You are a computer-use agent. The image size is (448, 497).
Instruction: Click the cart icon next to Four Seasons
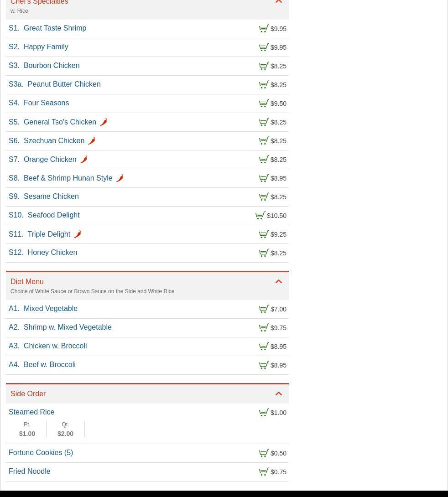(x=264, y=104)
